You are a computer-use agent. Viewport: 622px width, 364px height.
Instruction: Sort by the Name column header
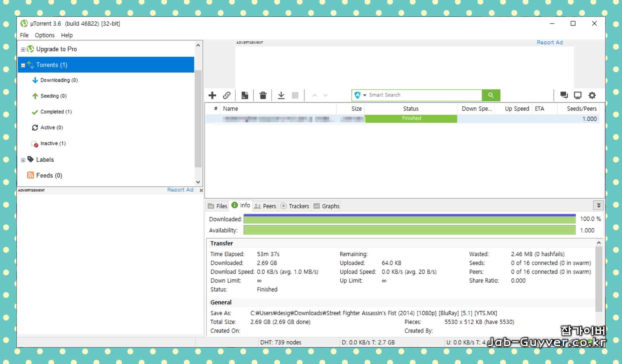tap(278, 109)
